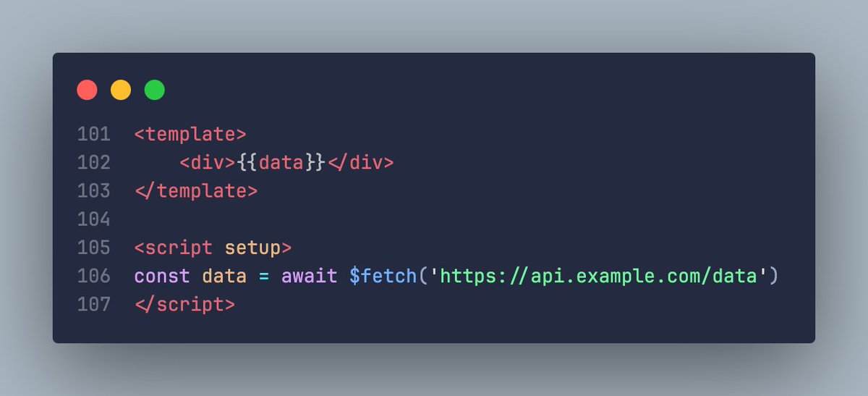Click the closing script tag
Screen dimensions: 868x396
coord(184,304)
